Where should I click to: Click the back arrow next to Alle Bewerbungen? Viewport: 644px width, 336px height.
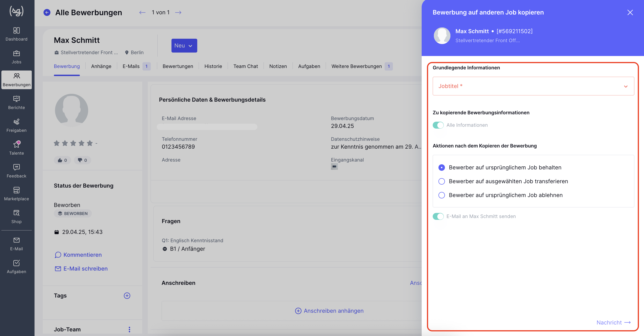47,12
